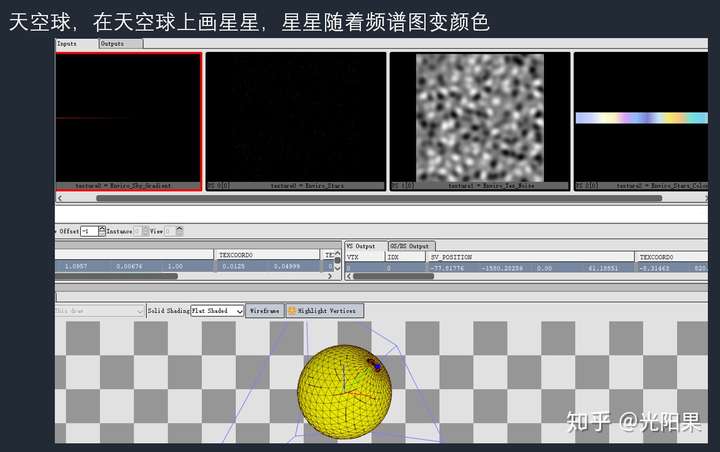
Task: Click the View spinner arrows
Action: (x=180, y=231)
